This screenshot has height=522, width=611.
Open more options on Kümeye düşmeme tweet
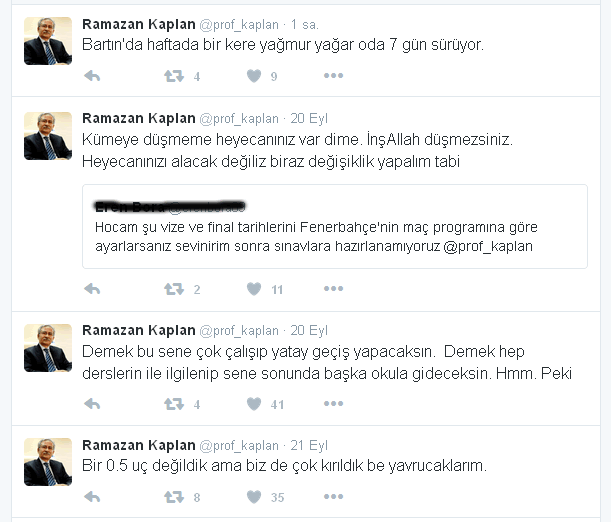pos(334,289)
